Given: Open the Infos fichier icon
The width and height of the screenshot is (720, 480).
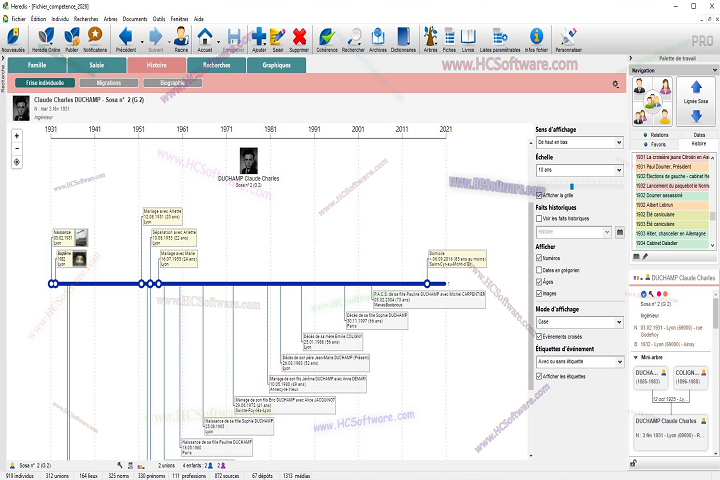Looking at the screenshot, I should tap(537, 37).
